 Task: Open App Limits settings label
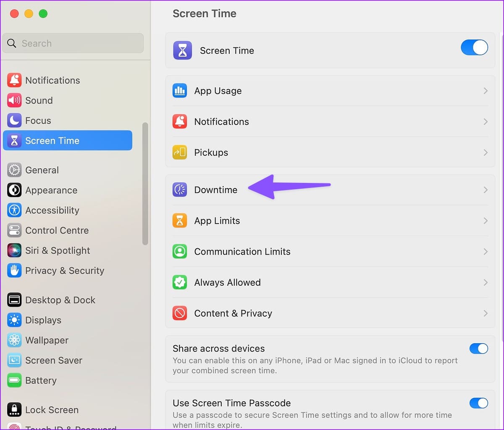point(217,221)
